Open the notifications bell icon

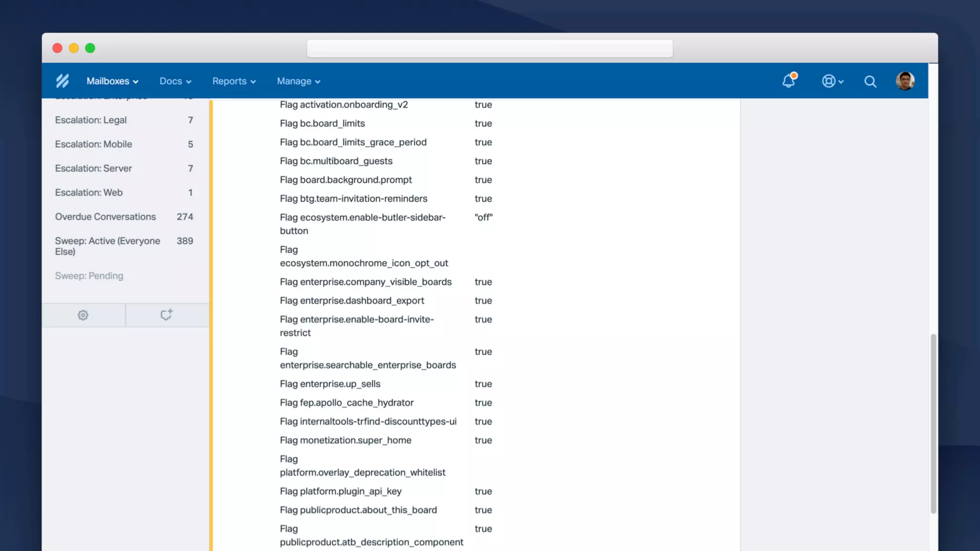[789, 80]
